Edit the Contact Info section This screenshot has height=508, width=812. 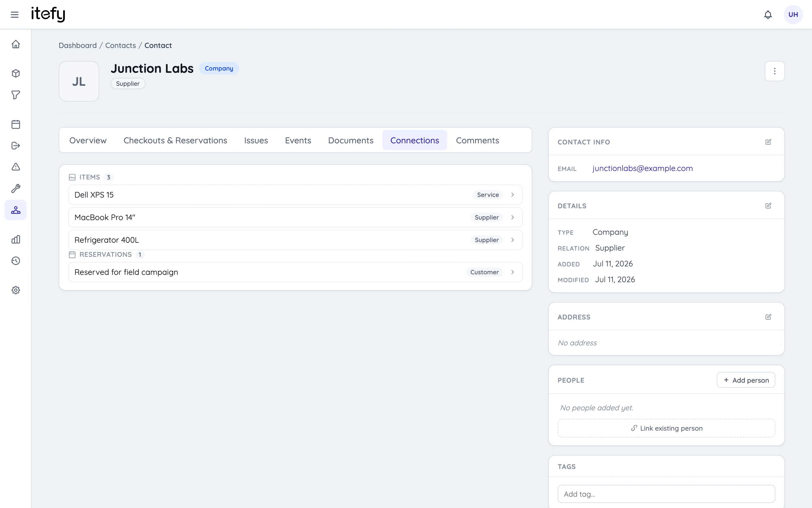tap(768, 142)
